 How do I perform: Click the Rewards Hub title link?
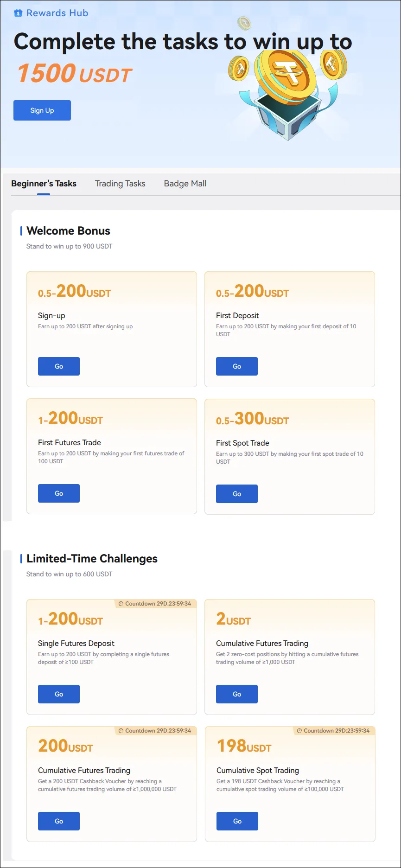click(x=57, y=13)
